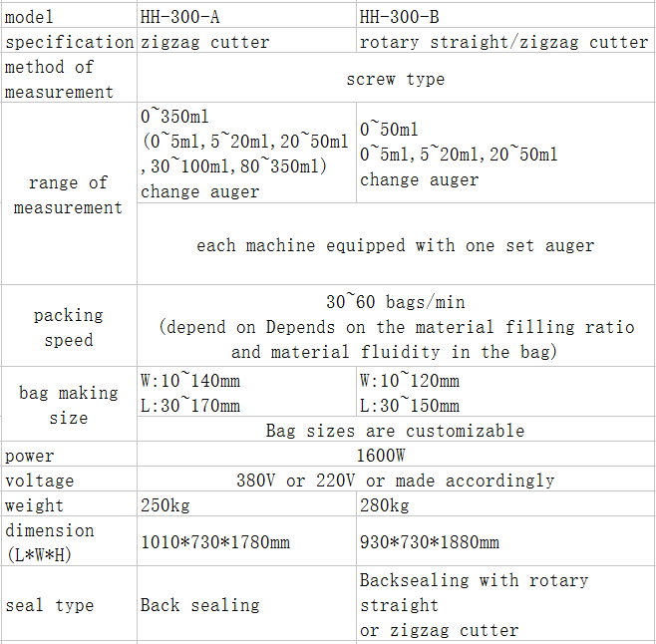The width and height of the screenshot is (656, 644).
Task: Click the 'W:10~140mm' bag size cell
Action: pos(245,393)
